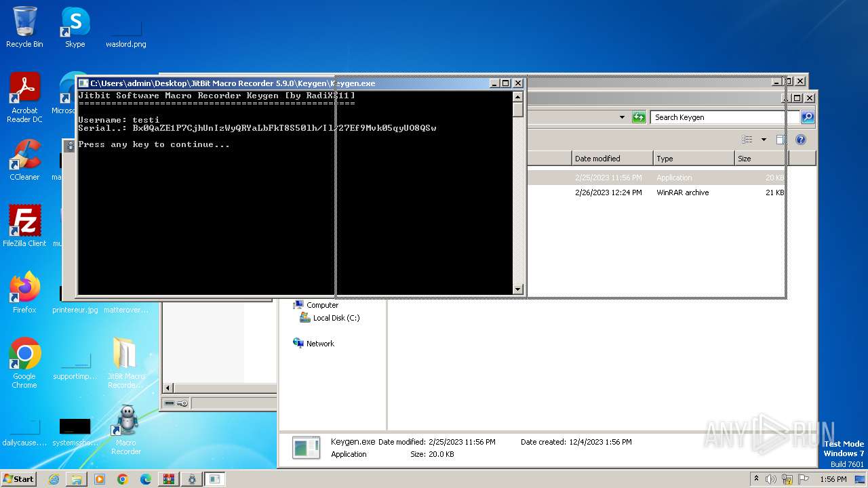The width and height of the screenshot is (868, 488).
Task: Click the Search Keygen input field
Action: click(724, 117)
